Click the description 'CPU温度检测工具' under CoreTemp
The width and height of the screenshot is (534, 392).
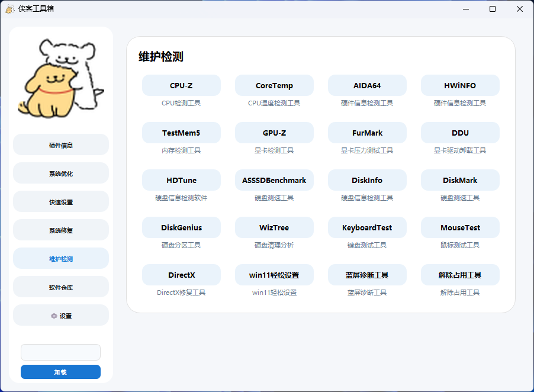[x=274, y=103]
